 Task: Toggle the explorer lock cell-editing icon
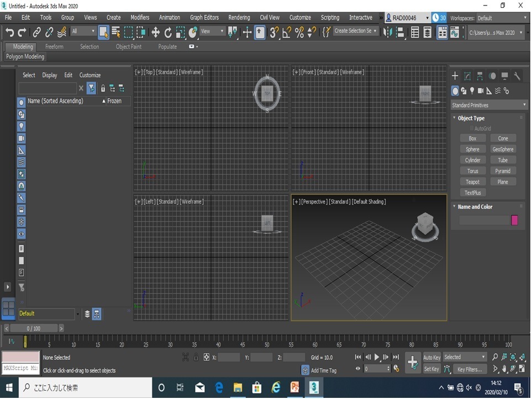tap(103, 89)
